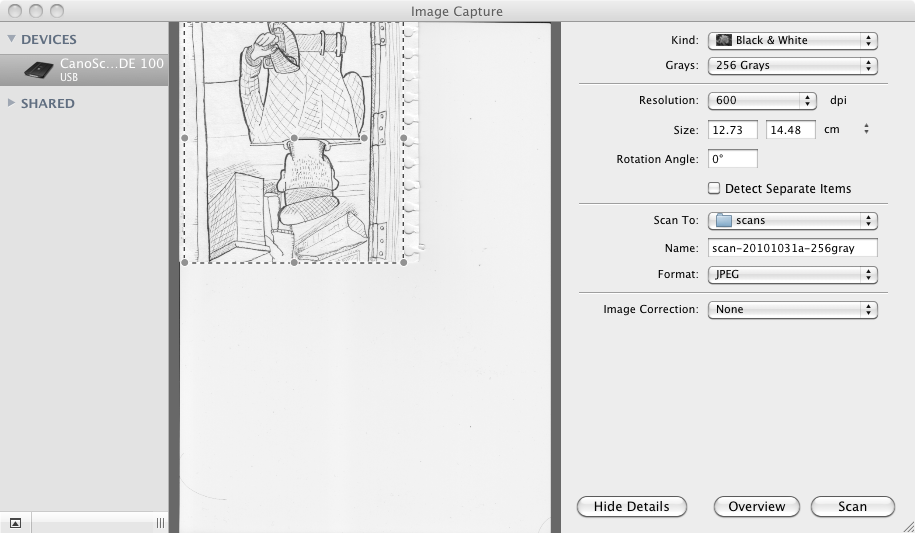915x533 pixels.
Task: Click the Hide Details button
Action: (631, 507)
